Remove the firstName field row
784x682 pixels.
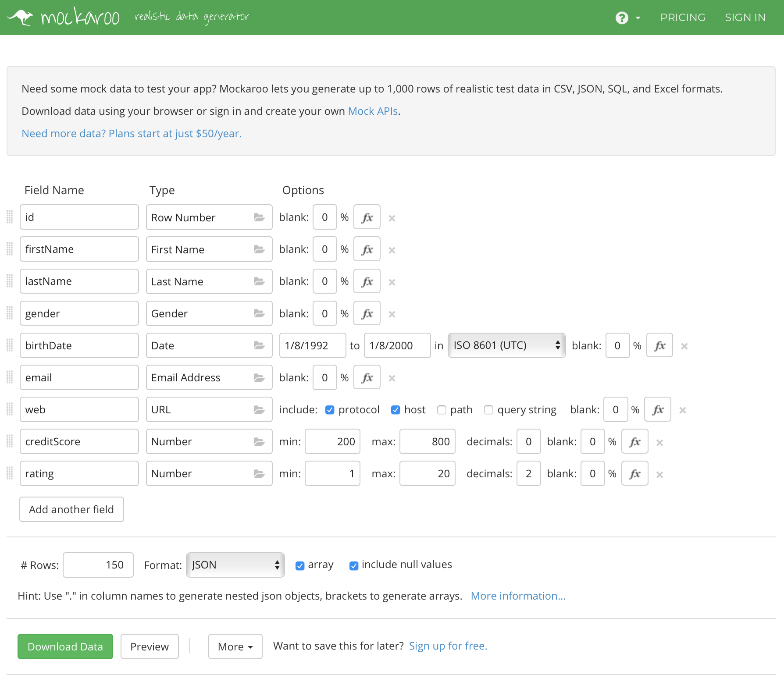click(392, 250)
